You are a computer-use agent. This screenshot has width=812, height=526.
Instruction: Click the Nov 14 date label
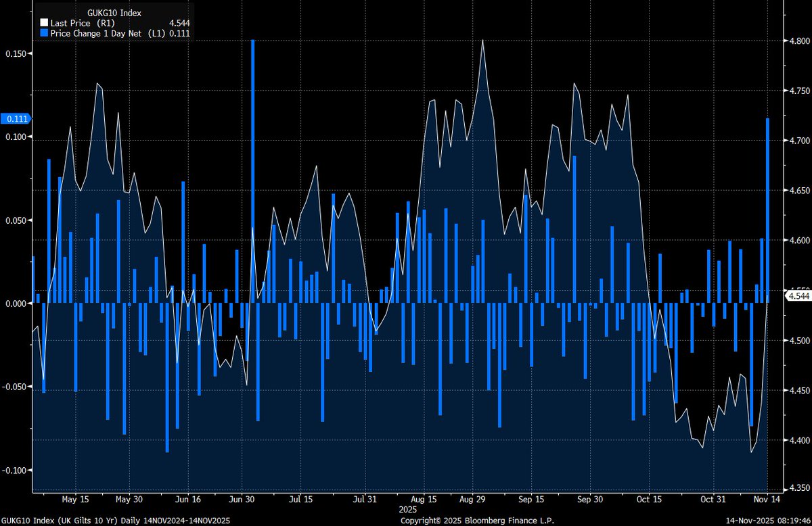click(x=766, y=500)
